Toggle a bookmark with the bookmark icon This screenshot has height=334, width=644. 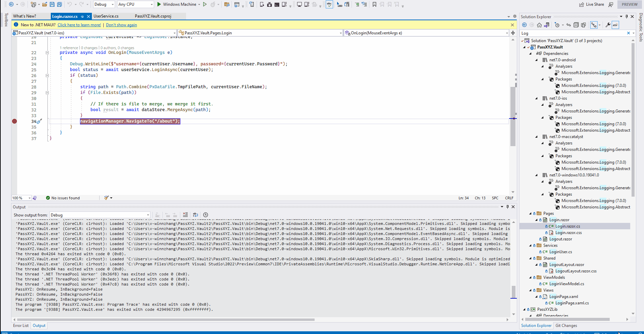(374, 4)
